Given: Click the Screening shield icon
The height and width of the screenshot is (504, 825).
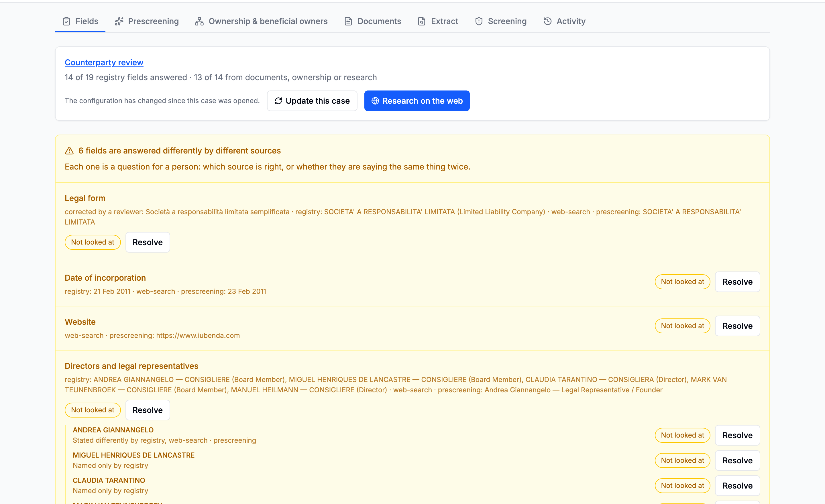Looking at the screenshot, I should coord(479,21).
